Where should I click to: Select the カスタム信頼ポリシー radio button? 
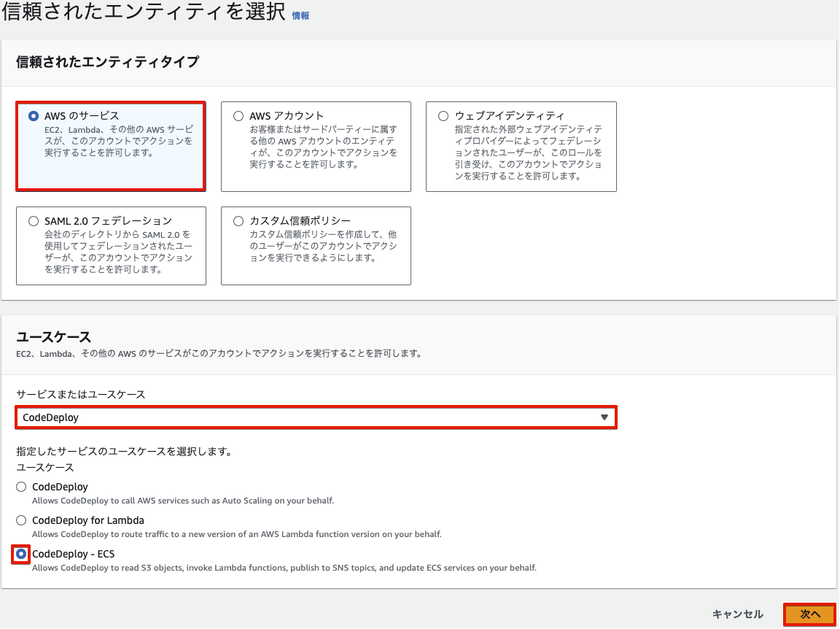(238, 221)
